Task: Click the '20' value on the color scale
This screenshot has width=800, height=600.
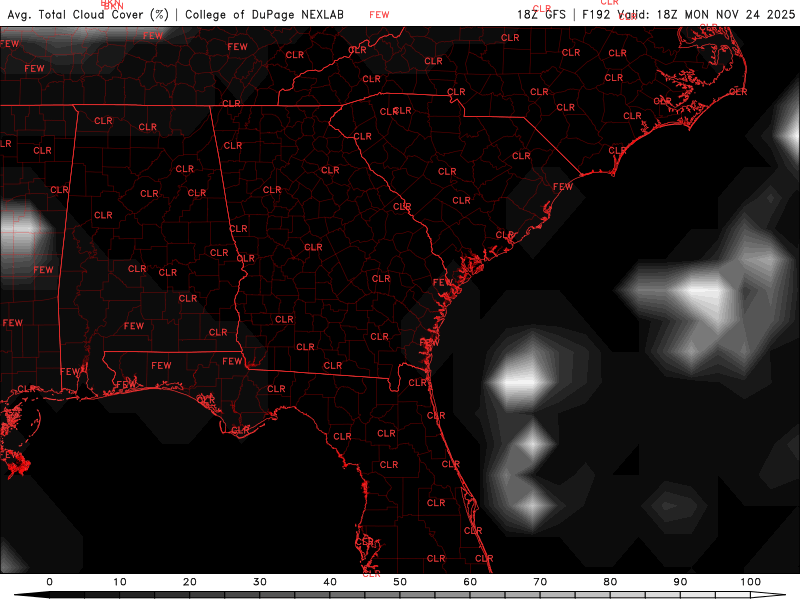Action: coord(190,582)
